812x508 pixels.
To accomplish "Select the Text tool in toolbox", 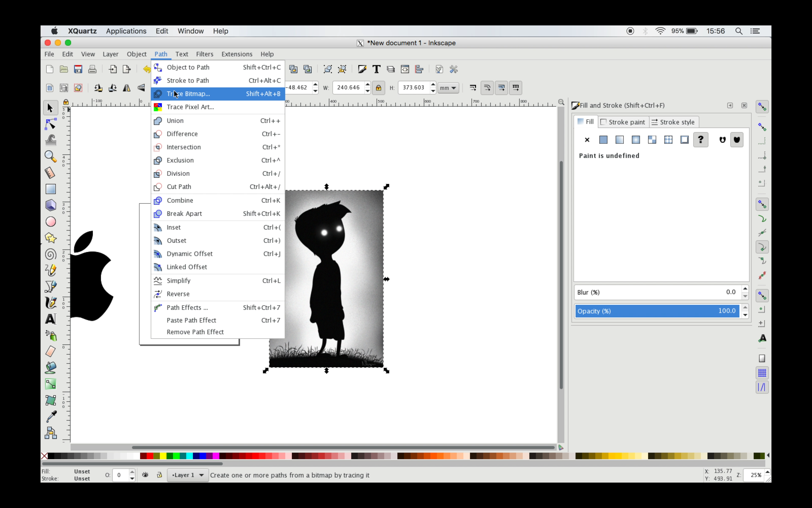I will tap(50, 319).
